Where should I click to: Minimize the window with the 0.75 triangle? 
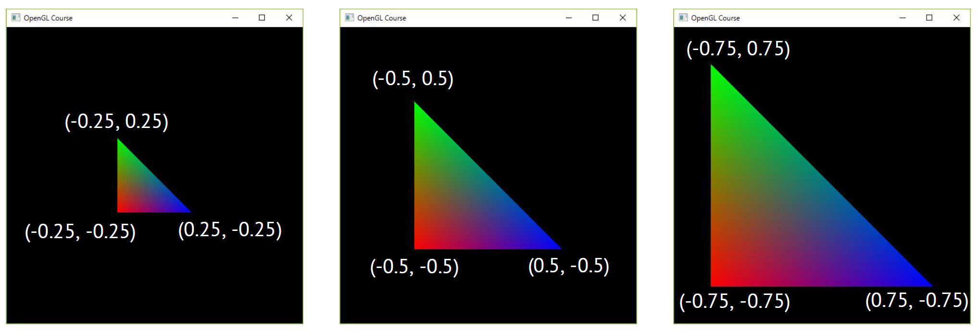903,18
